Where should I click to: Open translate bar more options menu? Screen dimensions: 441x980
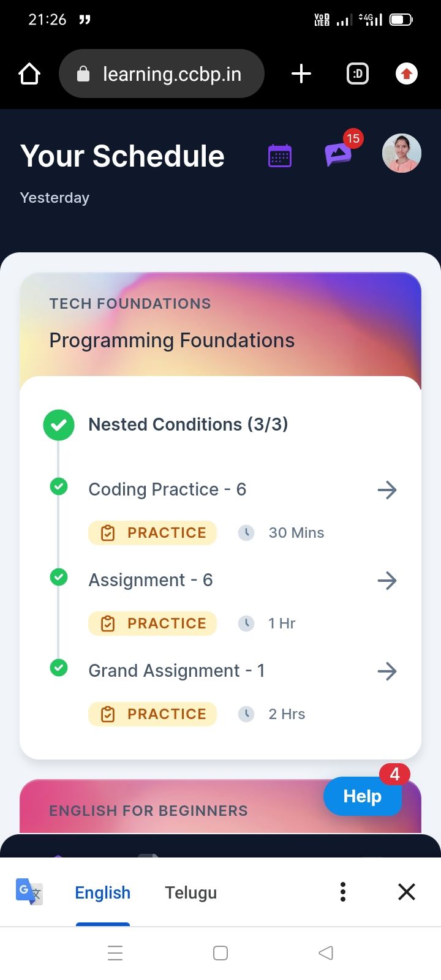[x=343, y=892]
